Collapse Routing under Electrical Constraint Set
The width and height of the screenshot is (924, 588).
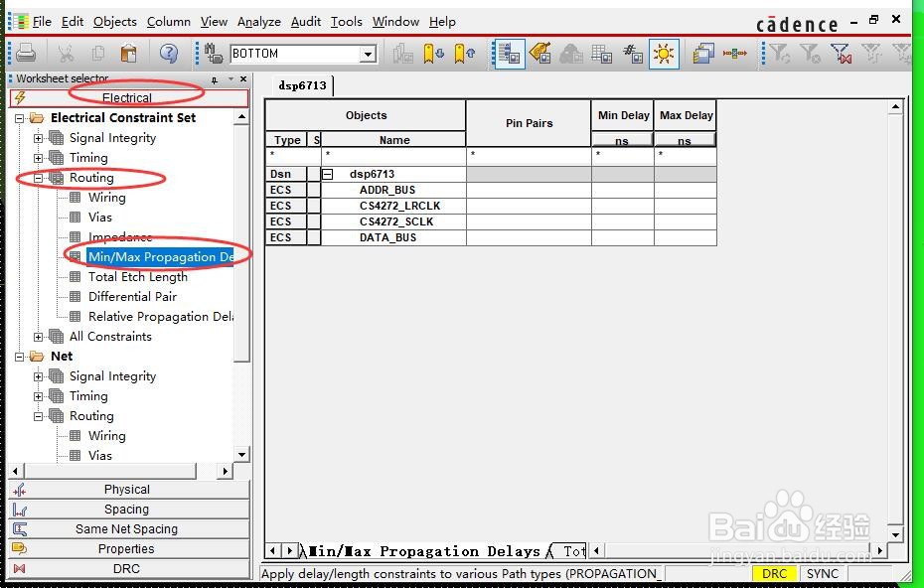(39, 178)
